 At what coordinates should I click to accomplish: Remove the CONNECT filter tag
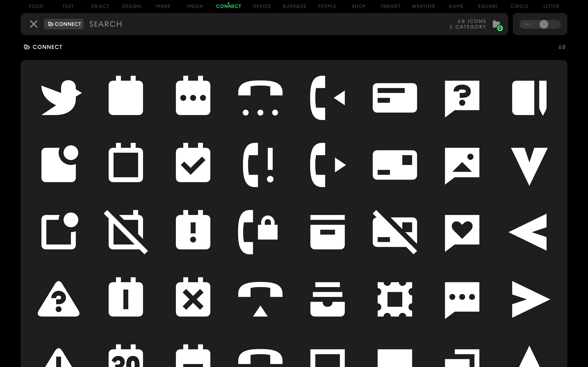tap(64, 24)
